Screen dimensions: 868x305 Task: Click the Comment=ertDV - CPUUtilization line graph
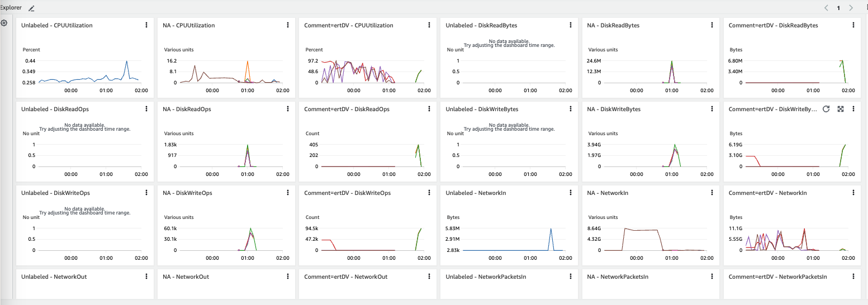[372, 72]
